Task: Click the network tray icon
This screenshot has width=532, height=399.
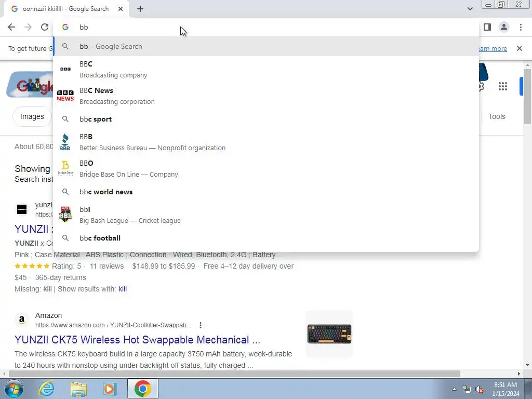Action: coord(467,389)
